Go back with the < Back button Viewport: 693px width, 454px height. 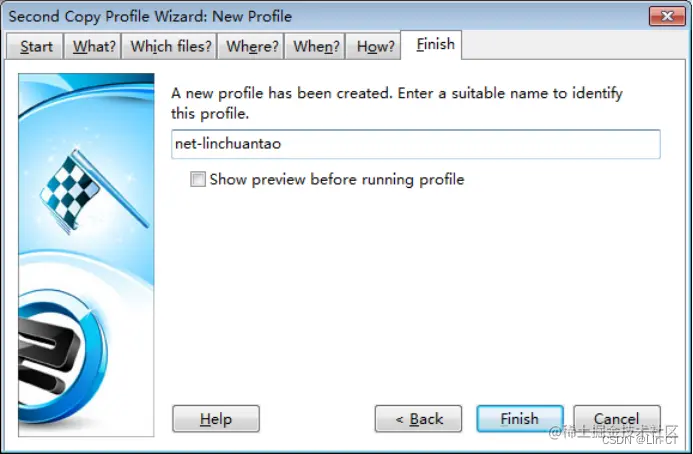coord(418,419)
